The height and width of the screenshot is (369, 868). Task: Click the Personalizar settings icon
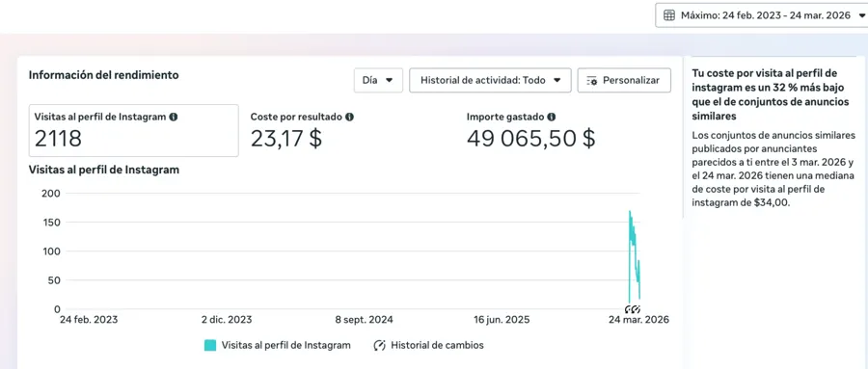click(591, 81)
